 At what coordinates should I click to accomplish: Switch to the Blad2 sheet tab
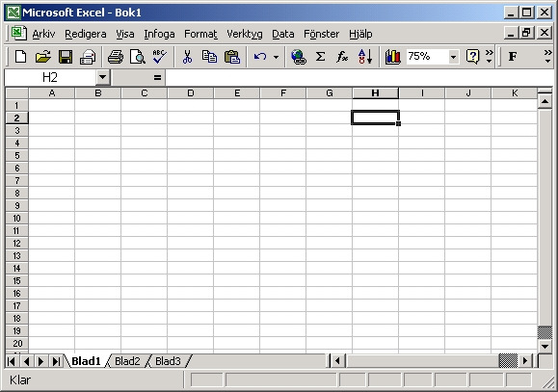[127, 361]
